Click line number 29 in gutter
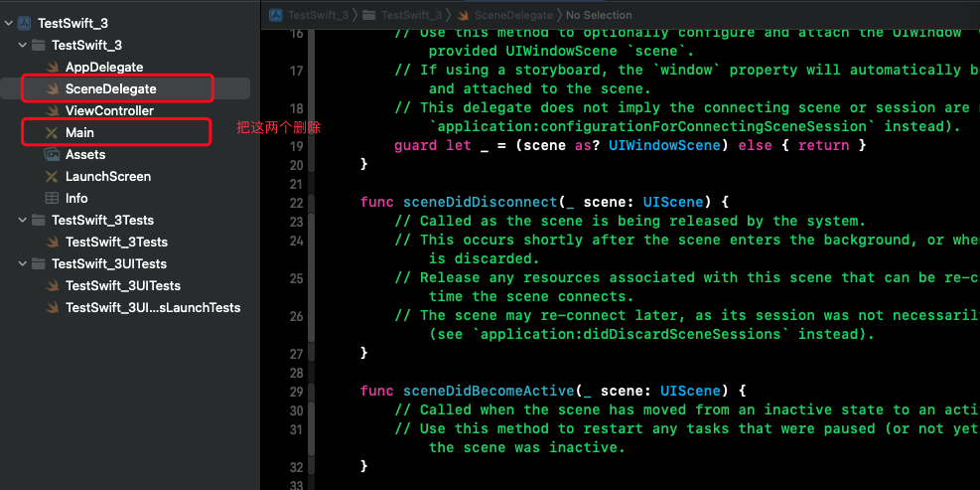980x490 pixels. pos(296,392)
